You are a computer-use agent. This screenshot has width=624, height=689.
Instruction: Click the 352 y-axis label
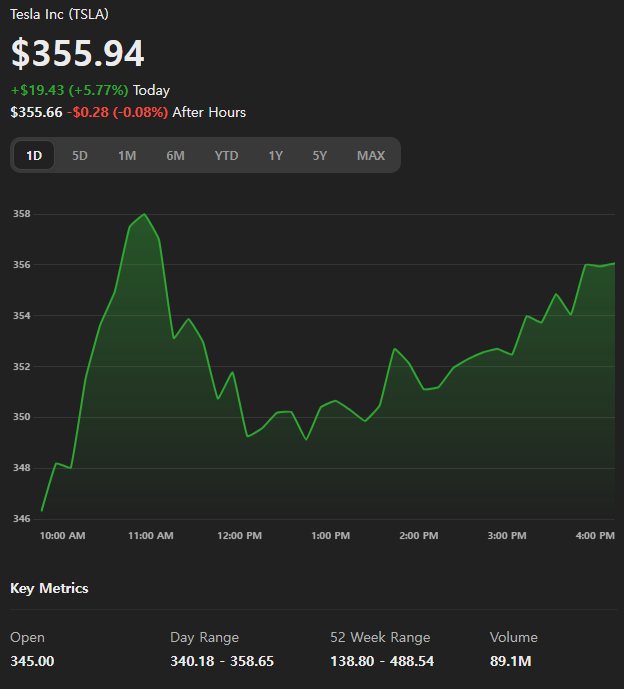(22, 366)
